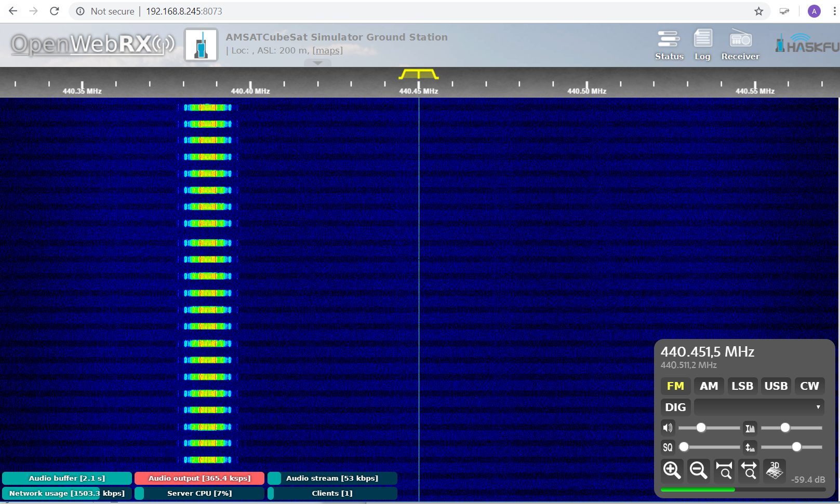Click the yellow bandpass filter marker
Screen dimensions: 840x504
(x=419, y=74)
